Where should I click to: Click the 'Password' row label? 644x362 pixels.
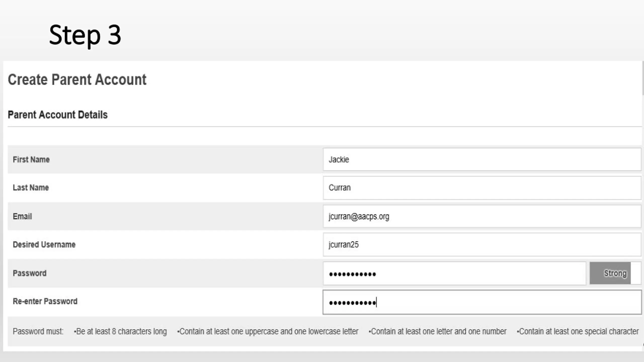point(30,273)
